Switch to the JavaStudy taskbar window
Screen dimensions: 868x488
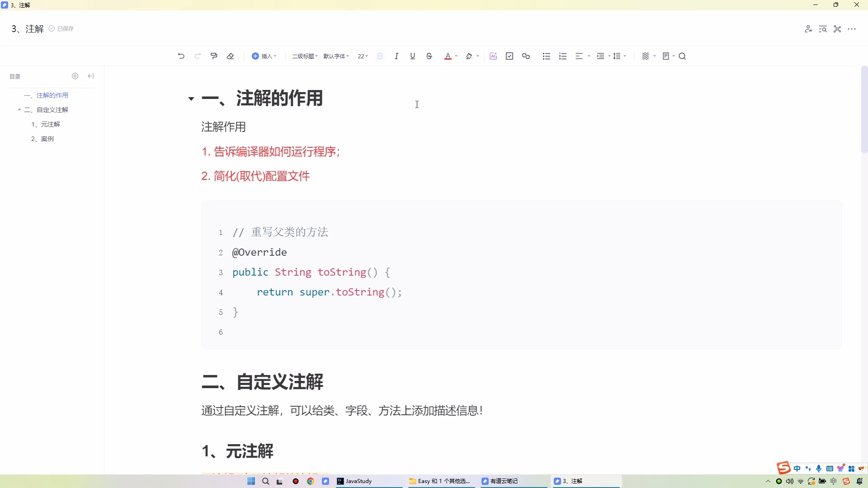357,481
